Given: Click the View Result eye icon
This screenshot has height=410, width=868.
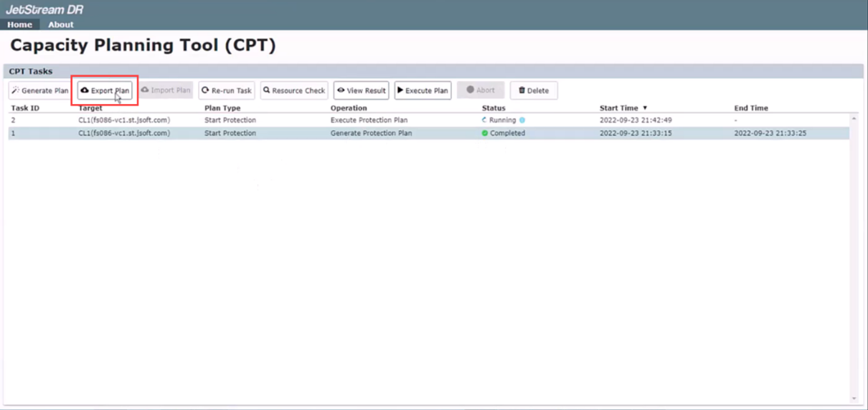Looking at the screenshot, I should 341,90.
